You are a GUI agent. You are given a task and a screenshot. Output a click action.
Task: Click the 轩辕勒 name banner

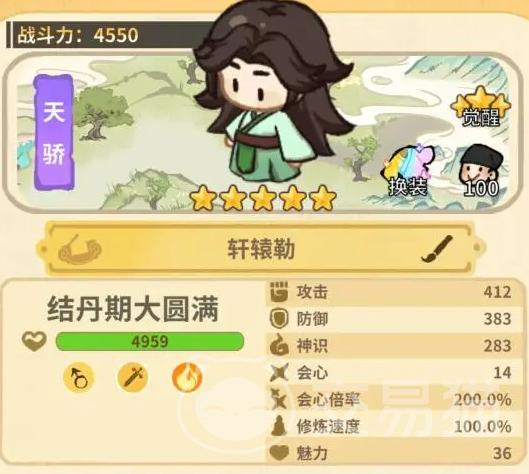click(x=260, y=249)
